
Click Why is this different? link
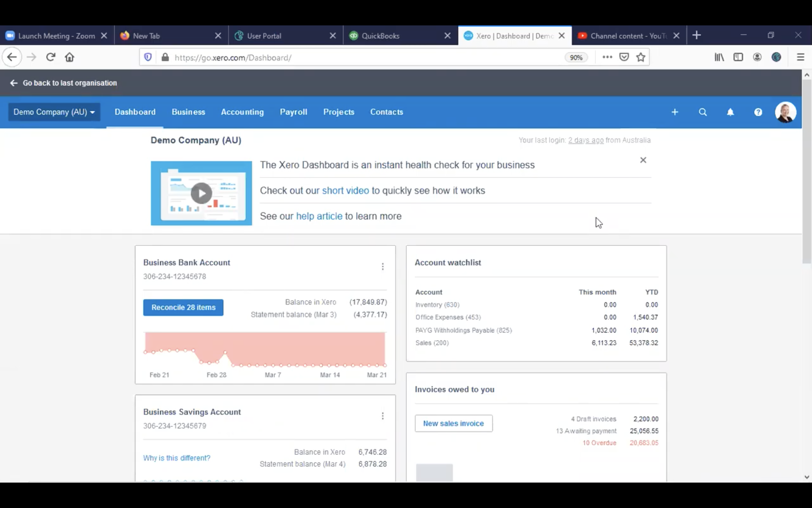(176, 458)
